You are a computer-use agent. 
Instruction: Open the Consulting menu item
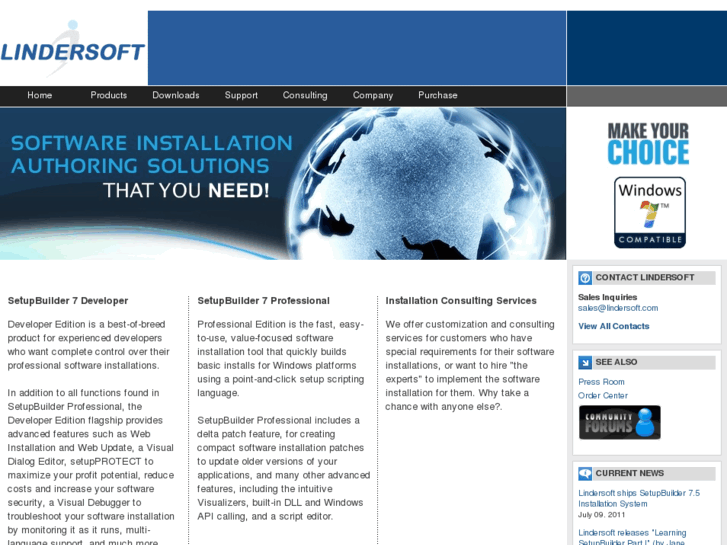click(x=305, y=95)
